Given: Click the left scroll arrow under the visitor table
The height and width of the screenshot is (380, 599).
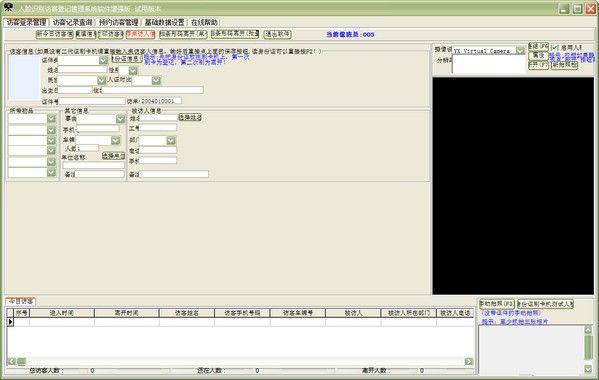Looking at the screenshot, I should 12,361.
